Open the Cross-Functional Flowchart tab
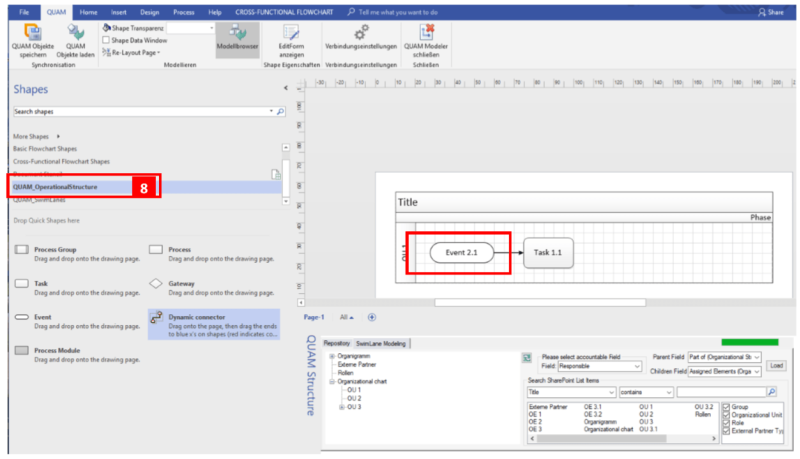The height and width of the screenshot is (459, 800). (x=284, y=12)
